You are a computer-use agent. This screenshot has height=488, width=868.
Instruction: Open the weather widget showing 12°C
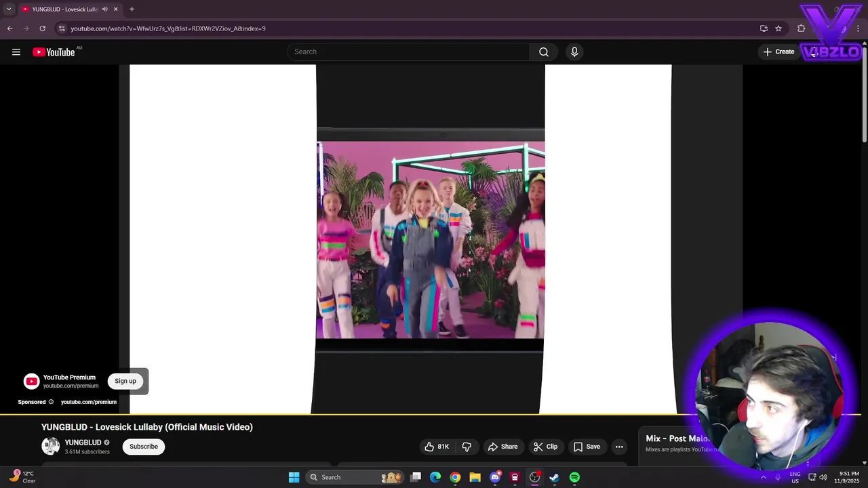click(x=22, y=477)
